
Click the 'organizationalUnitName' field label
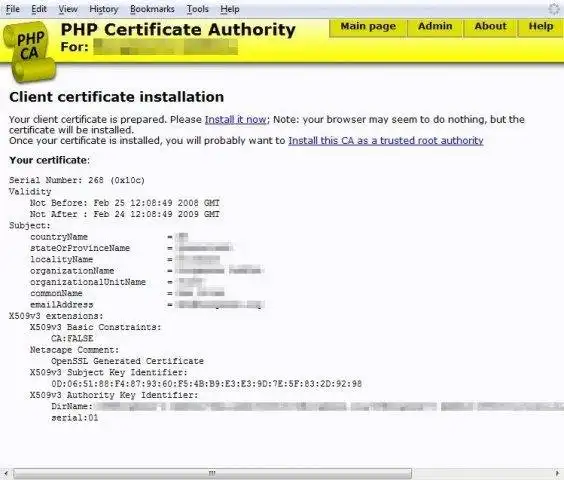point(88,282)
